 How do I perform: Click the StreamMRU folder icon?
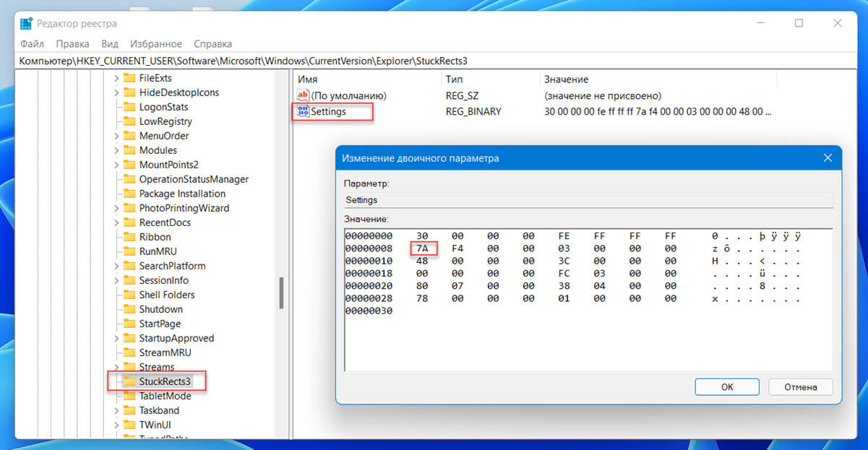129,352
